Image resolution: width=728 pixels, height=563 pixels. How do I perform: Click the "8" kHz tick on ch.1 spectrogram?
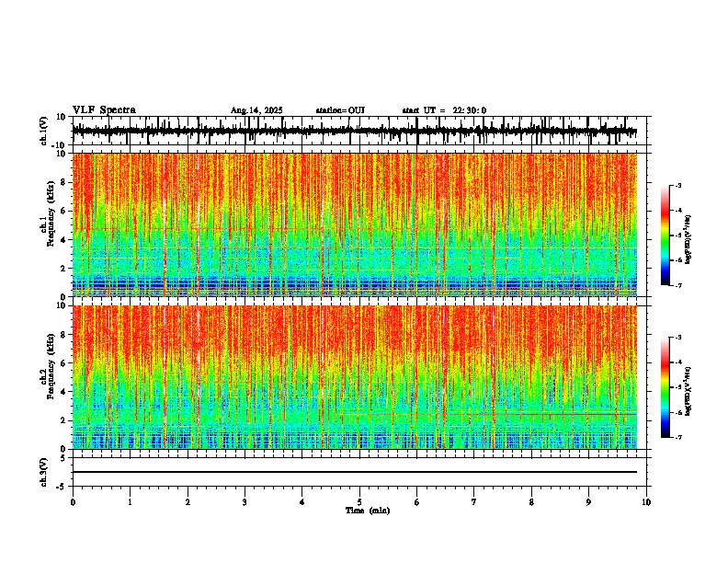point(64,182)
